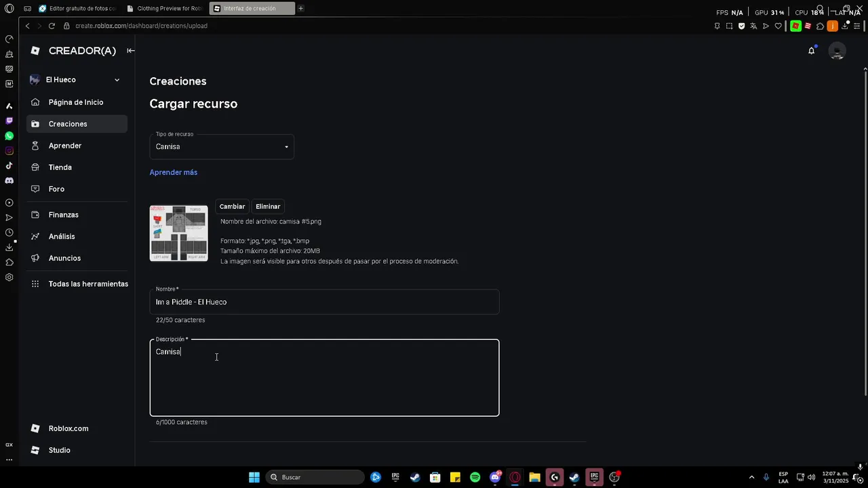
Task: Open the orange J extension icon
Action: [832, 26]
